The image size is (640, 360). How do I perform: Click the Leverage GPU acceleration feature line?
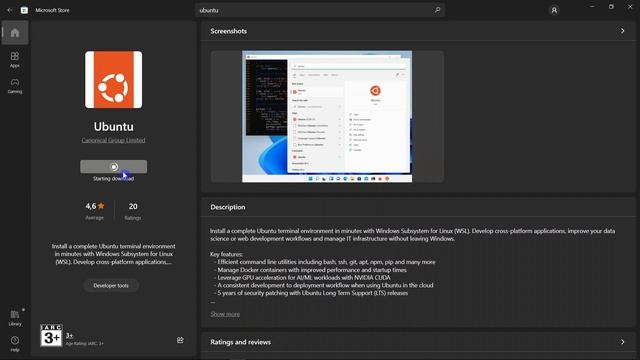[x=304, y=278]
